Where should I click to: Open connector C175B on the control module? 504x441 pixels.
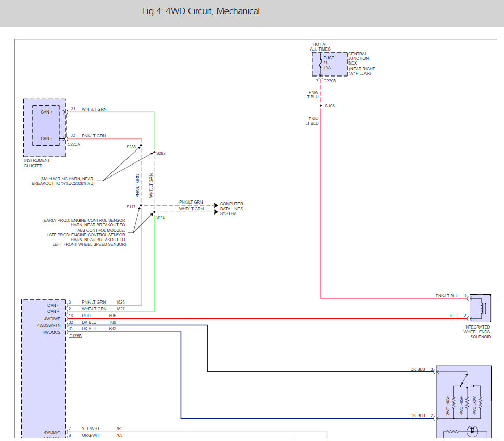75,336
